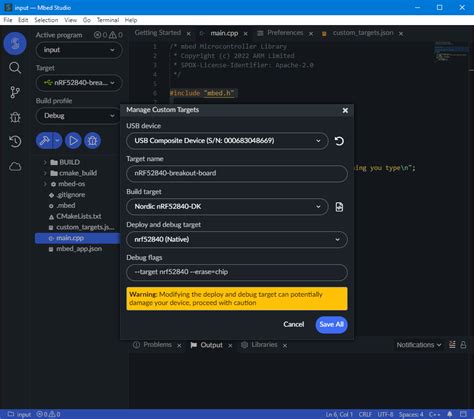
Task: Open the Notifications channel dropdown
Action: pyautogui.click(x=419, y=345)
